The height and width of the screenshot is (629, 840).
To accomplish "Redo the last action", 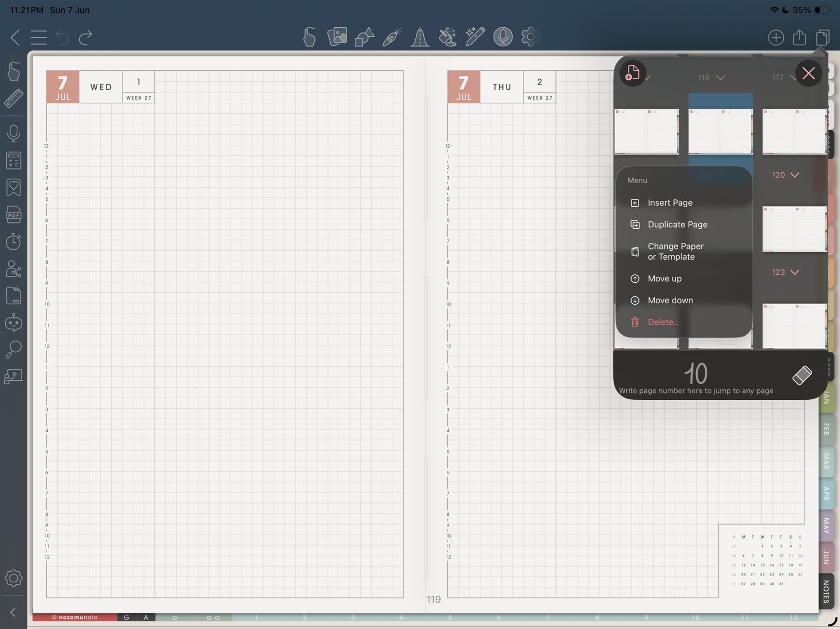I will pos(86,37).
